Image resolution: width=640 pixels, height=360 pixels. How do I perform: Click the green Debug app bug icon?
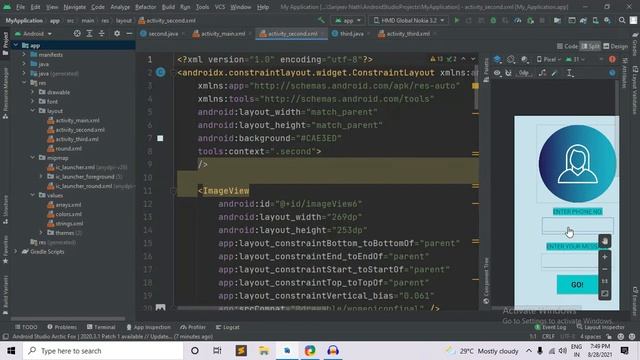coord(493,20)
